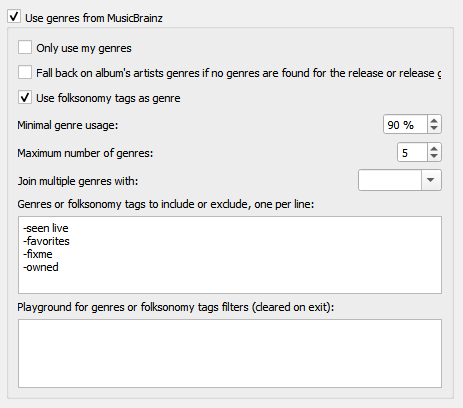Increase minimal genre usage with up arrow
Image resolution: width=463 pixels, height=408 pixels.
[x=434, y=121]
